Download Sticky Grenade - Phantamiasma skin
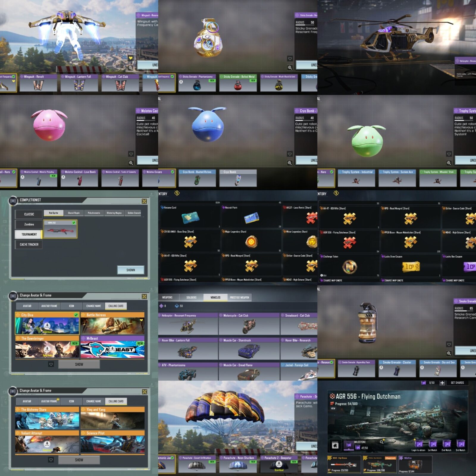Screen dimensions: 476x476 pyautogui.click(x=181, y=82)
